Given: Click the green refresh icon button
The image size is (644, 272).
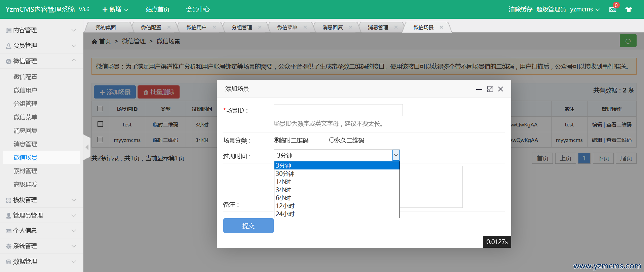Looking at the screenshot, I should [628, 41].
